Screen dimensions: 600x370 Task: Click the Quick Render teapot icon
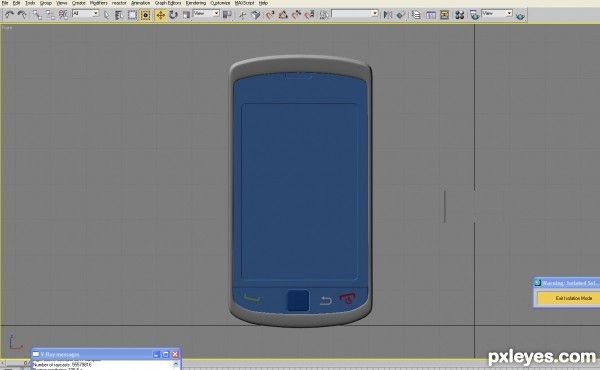click(x=520, y=16)
